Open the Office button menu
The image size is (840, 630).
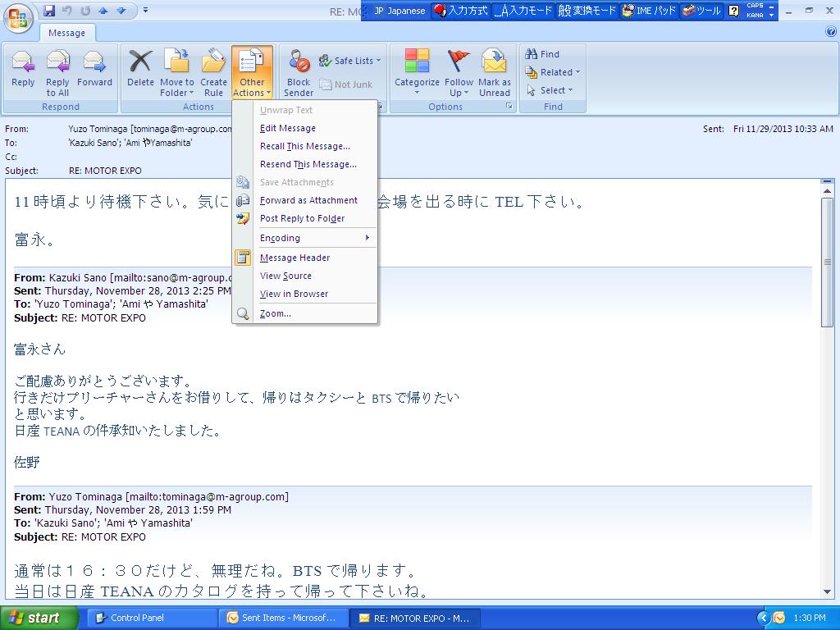(18, 18)
